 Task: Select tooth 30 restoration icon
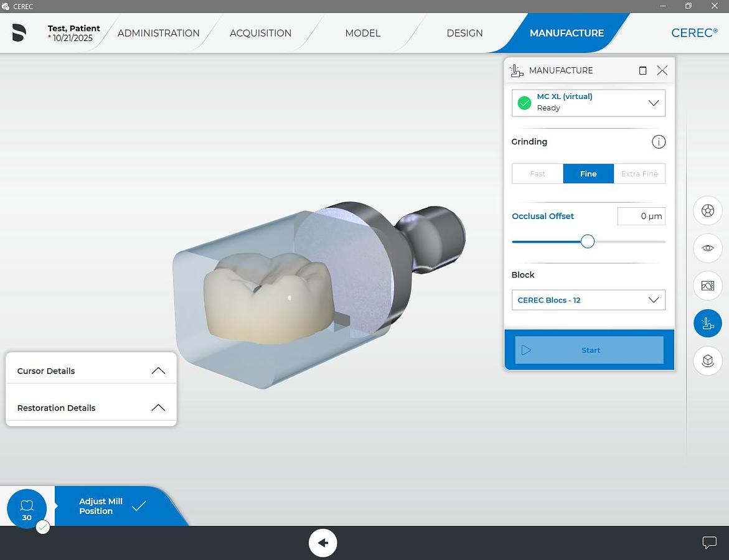pos(27,509)
